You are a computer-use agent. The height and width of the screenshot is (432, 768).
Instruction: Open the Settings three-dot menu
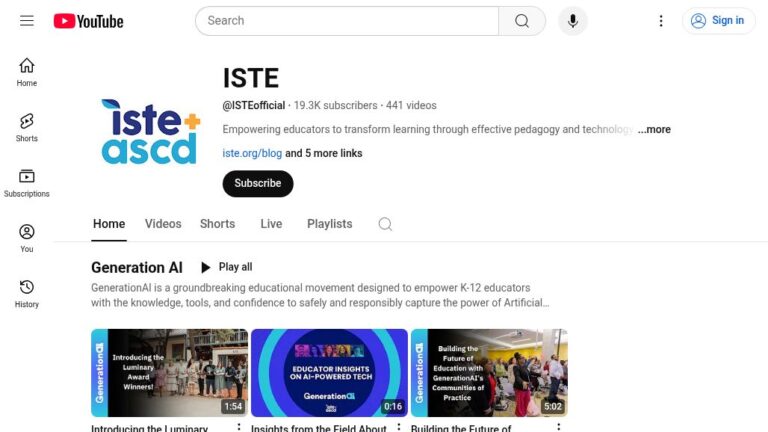(661, 21)
